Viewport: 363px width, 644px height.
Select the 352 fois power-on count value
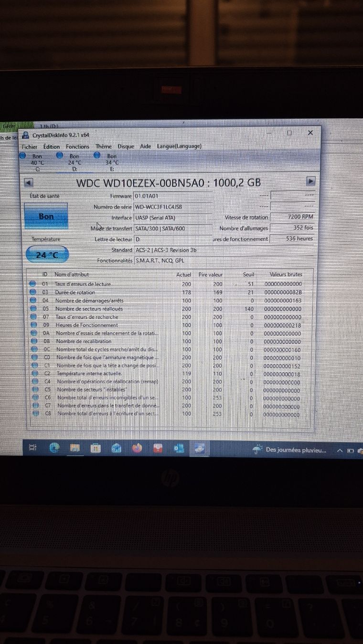[x=292, y=228]
